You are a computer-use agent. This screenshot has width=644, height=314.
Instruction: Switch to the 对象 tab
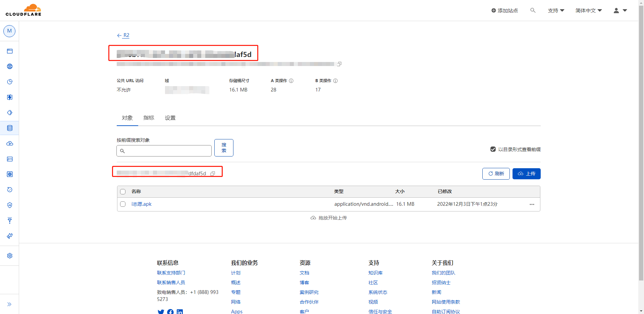point(127,118)
